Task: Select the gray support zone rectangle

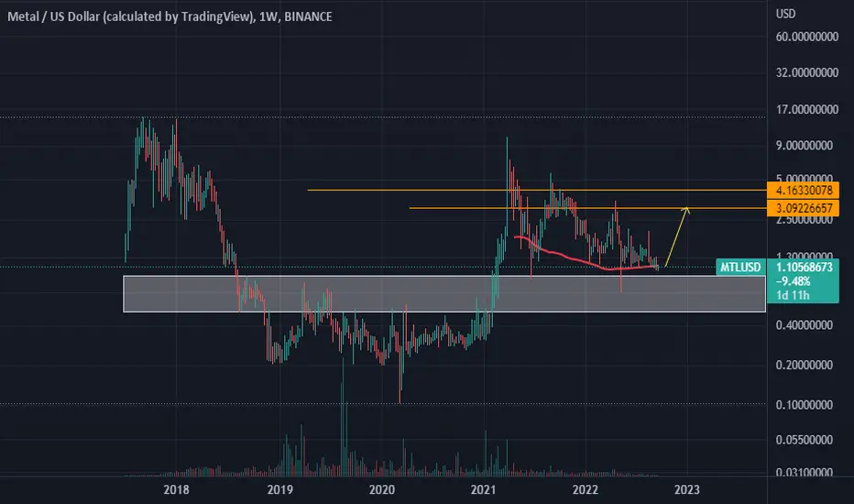Action: coord(444,294)
